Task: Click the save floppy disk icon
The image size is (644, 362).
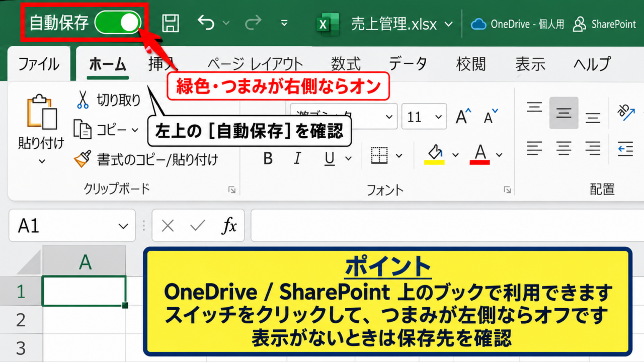Action: [171, 23]
